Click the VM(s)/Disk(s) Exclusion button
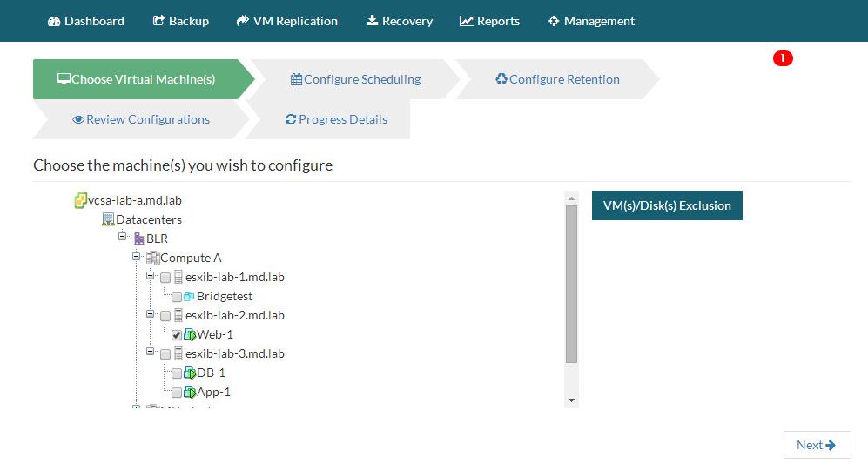 tap(667, 205)
